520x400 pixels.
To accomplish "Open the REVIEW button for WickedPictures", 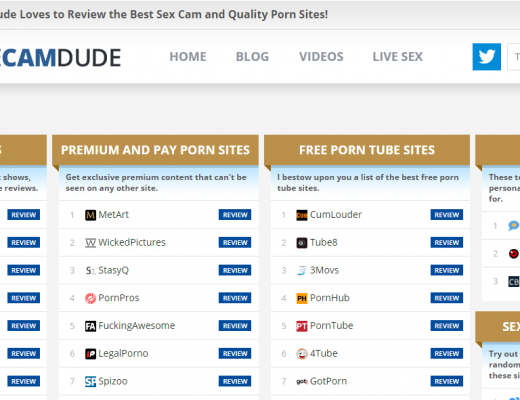I will point(235,243).
